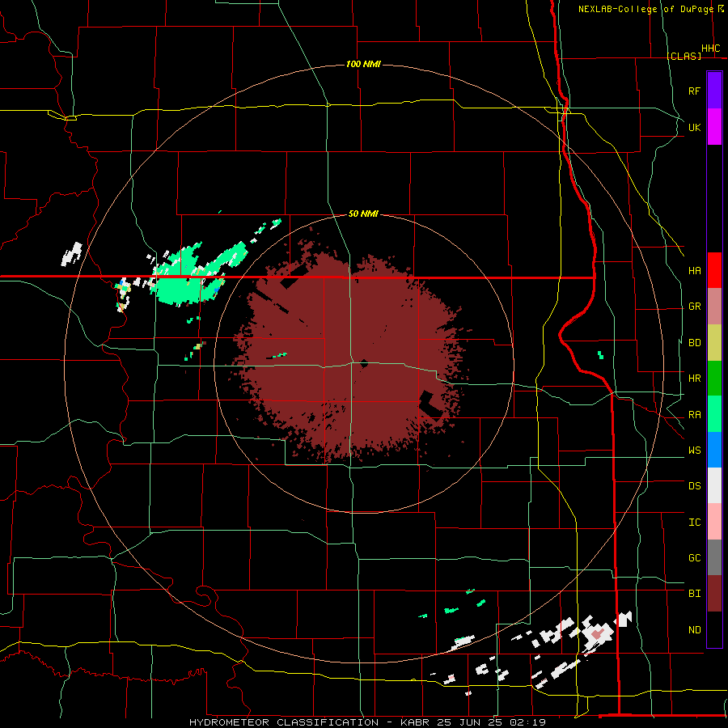The image size is (728, 728).
Task: Click the RF legend label
Action: pos(694,91)
